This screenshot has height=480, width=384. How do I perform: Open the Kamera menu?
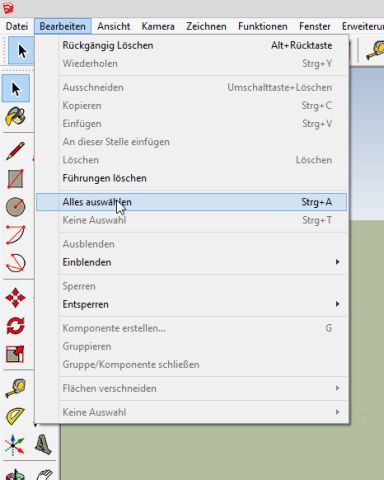tap(158, 26)
